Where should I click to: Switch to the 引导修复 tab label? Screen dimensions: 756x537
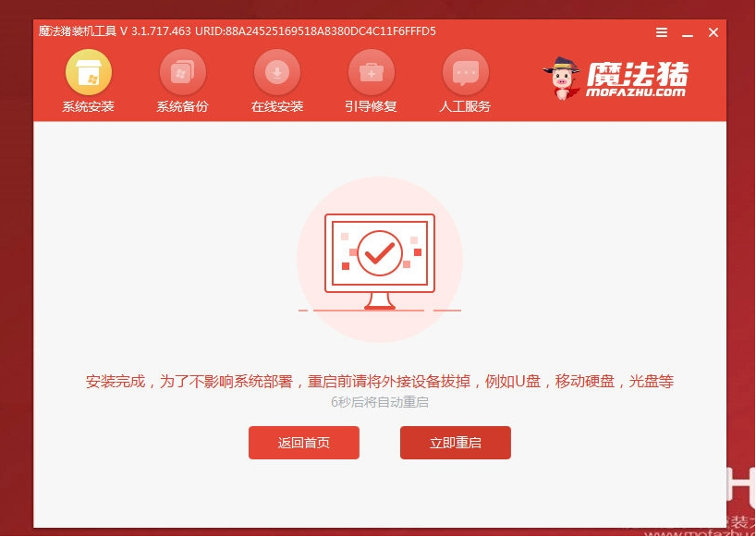[372, 106]
